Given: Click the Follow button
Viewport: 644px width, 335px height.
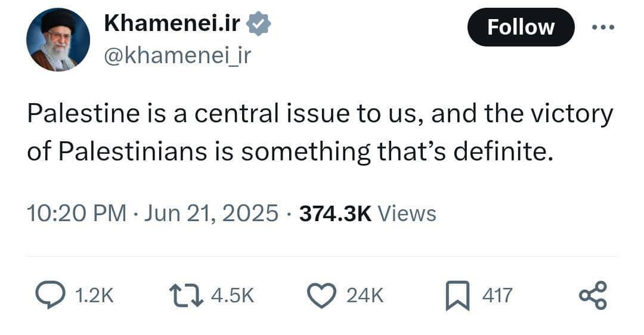Looking at the screenshot, I should 521,27.
